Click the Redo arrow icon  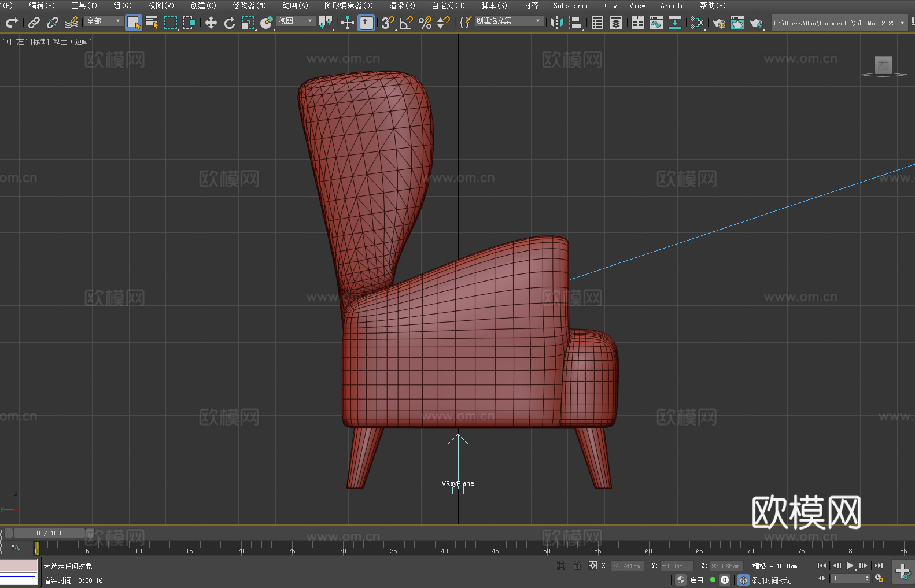(x=12, y=23)
